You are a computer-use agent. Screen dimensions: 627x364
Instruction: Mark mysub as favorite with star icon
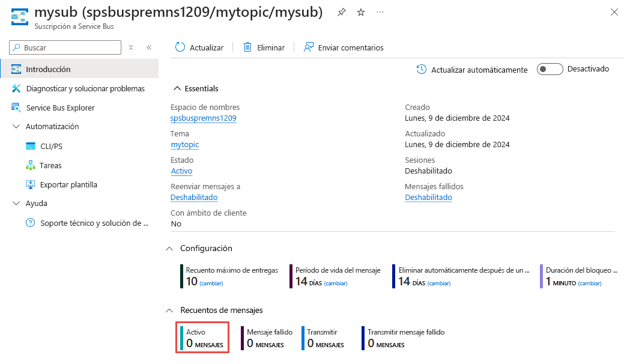[361, 13]
